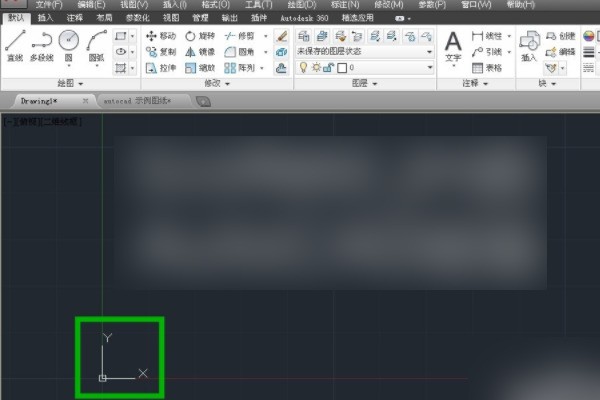
Task: Open the object color wheel icon
Action: (589, 36)
